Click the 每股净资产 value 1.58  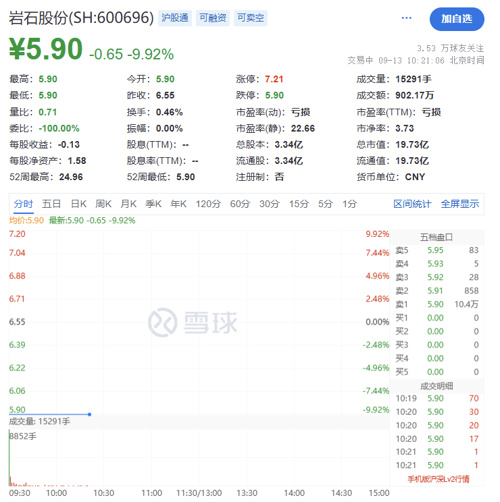tap(77, 161)
